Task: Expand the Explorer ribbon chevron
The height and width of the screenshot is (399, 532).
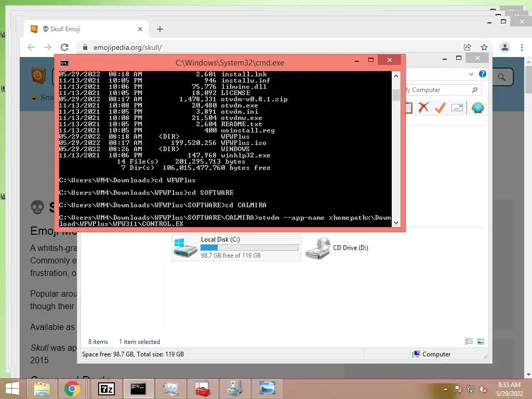Action: pos(471,74)
